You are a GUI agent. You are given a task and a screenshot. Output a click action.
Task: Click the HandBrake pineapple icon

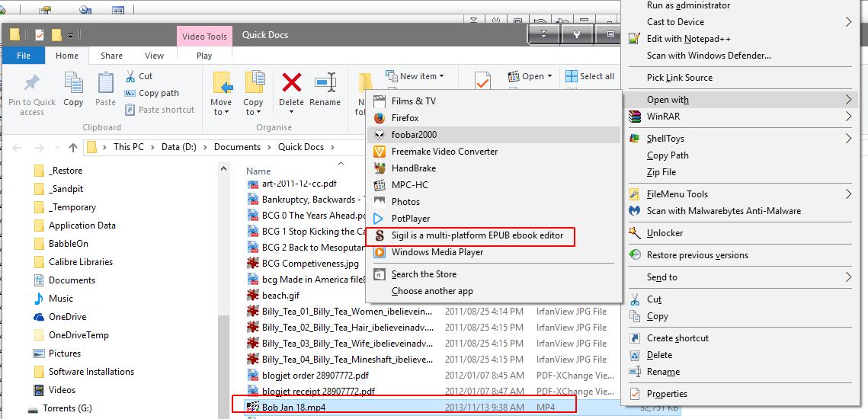click(380, 168)
